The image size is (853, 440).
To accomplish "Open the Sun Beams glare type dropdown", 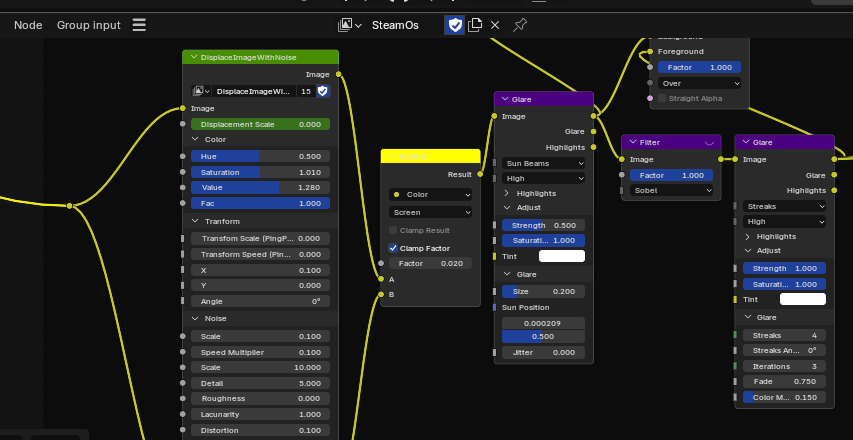I will point(543,163).
